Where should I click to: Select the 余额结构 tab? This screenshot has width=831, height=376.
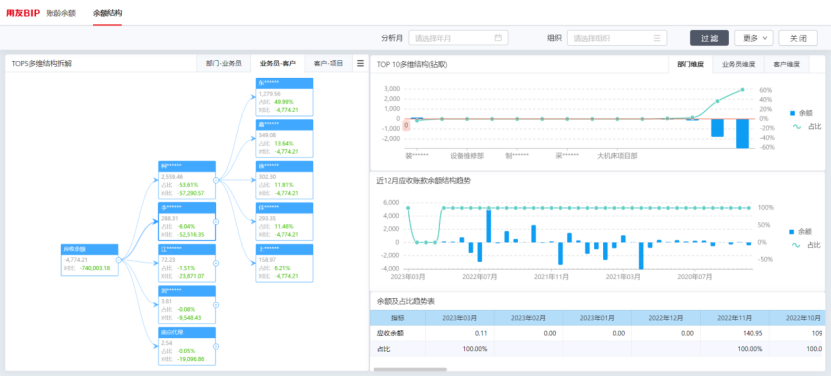(x=107, y=13)
